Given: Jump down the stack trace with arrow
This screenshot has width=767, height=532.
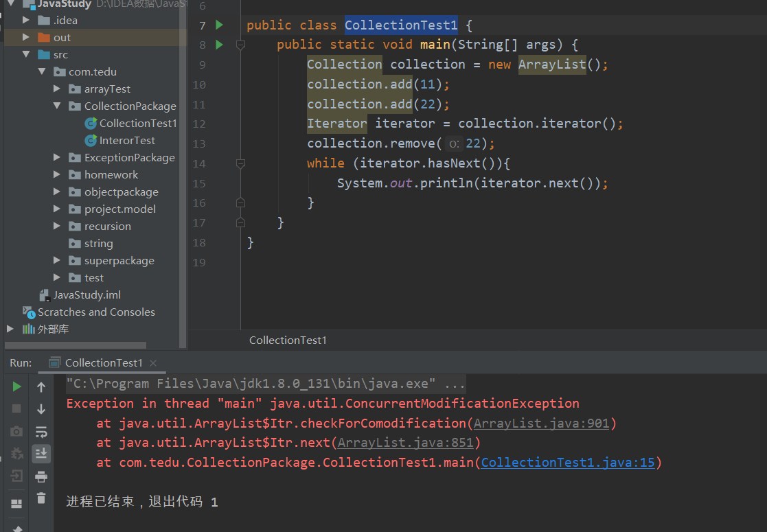Looking at the screenshot, I should coord(41,408).
